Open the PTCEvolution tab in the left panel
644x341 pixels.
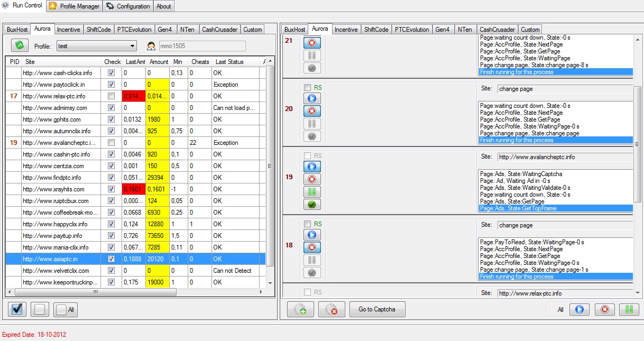point(134,30)
